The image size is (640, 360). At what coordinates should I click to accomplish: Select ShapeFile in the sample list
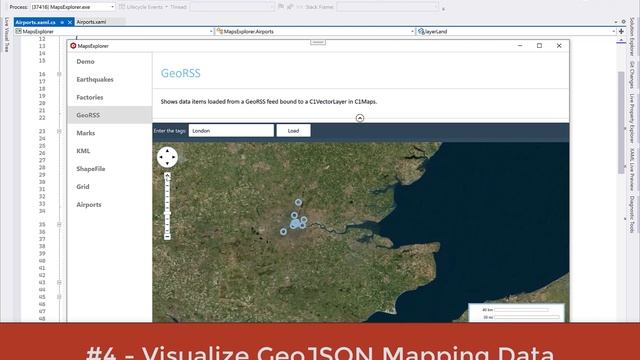tap(109, 169)
